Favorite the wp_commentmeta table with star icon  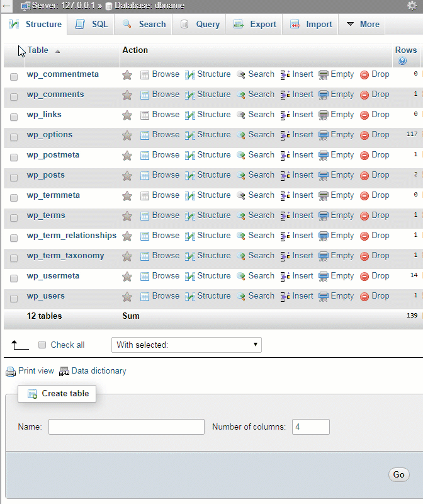tap(127, 75)
